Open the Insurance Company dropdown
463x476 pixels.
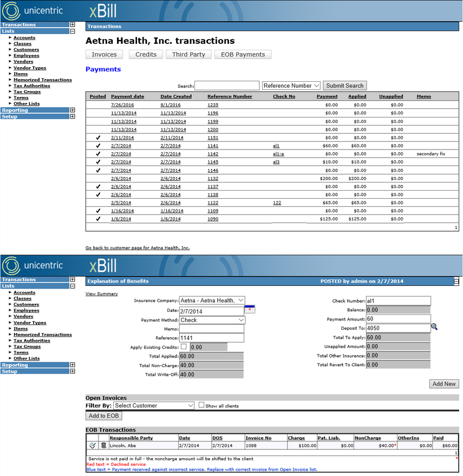point(212,301)
